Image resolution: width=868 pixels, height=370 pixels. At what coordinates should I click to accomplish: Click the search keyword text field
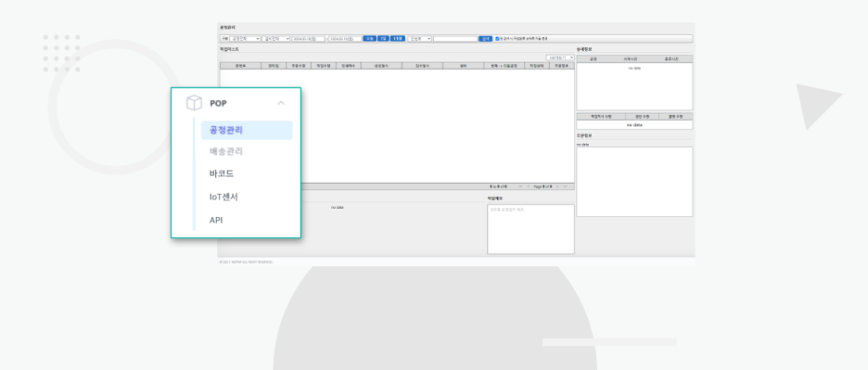pyautogui.click(x=455, y=39)
